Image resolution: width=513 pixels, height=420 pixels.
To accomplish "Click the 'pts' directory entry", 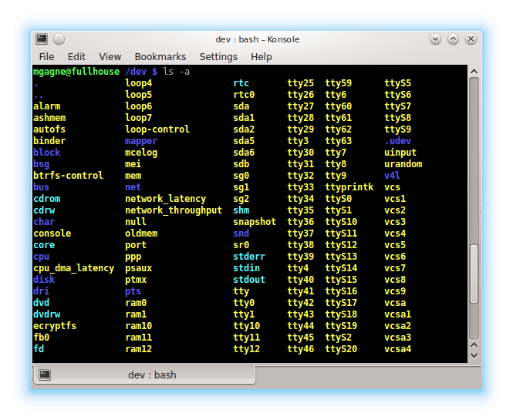I will coord(133,291).
